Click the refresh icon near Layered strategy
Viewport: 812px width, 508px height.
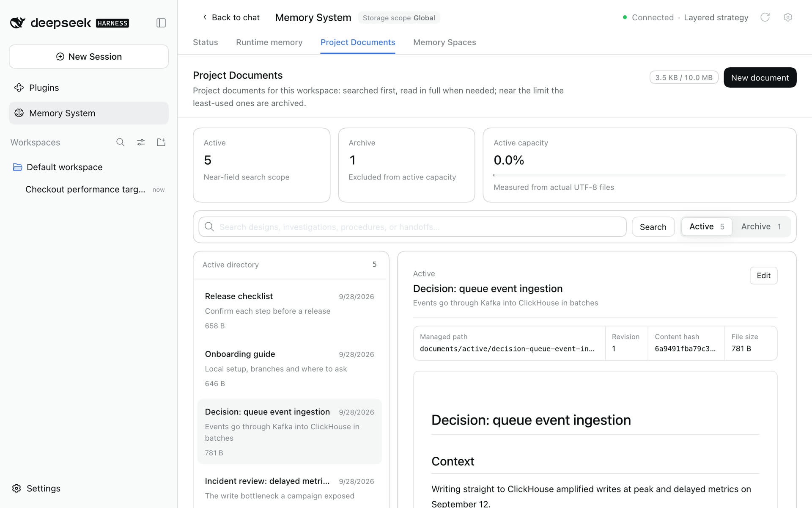point(765,17)
